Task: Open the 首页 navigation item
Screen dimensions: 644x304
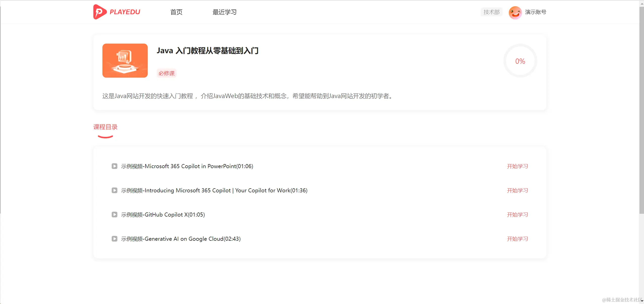Action: pos(176,12)
